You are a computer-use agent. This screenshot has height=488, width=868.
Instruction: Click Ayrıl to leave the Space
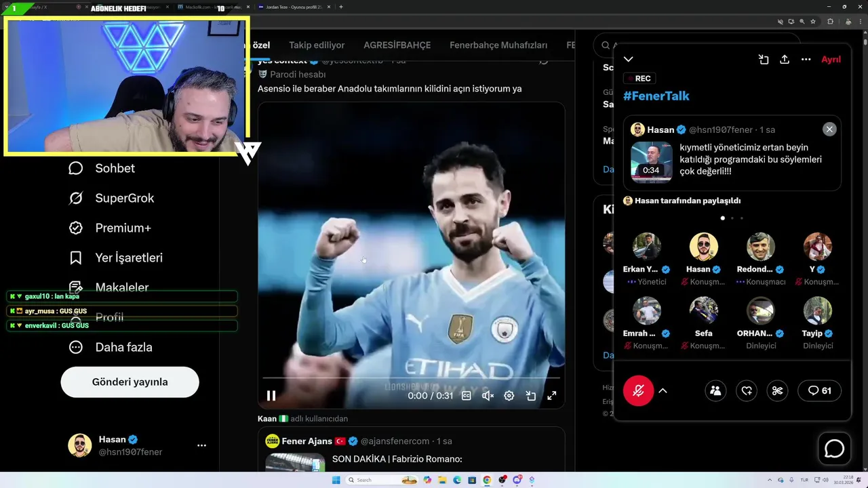coord(831,60)
